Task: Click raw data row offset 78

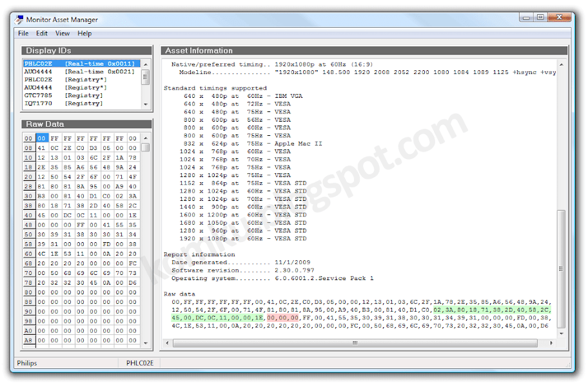Action: [x=28, y=283]
